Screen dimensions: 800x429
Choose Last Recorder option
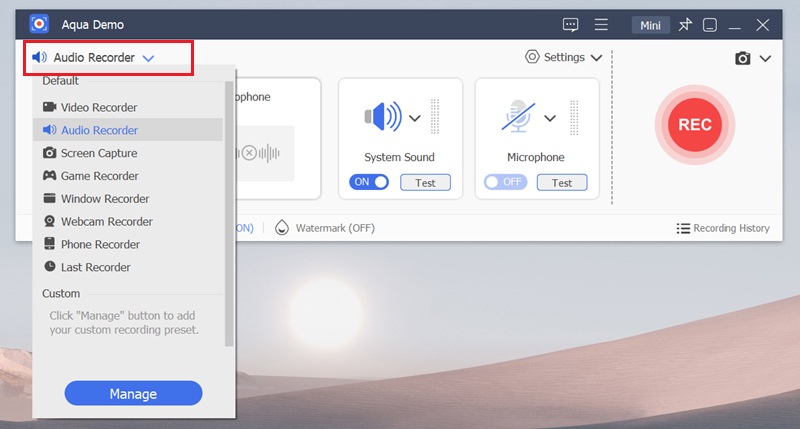pyautogui.click(x=128, y=267)
